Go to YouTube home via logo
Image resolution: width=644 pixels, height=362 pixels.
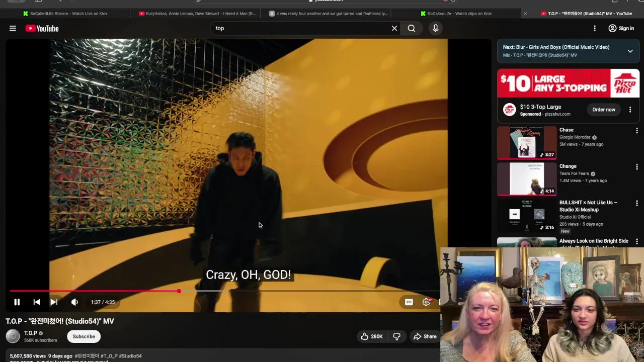tap(42, 29)
